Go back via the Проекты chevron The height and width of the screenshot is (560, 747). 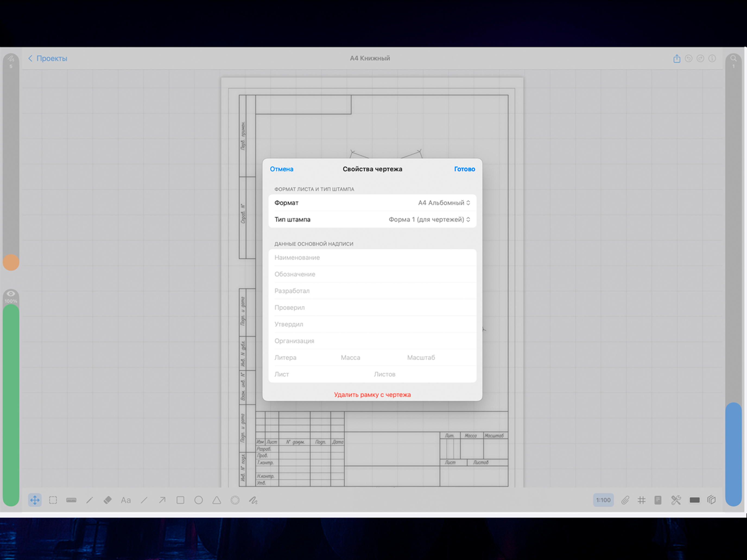click(48, 58)
